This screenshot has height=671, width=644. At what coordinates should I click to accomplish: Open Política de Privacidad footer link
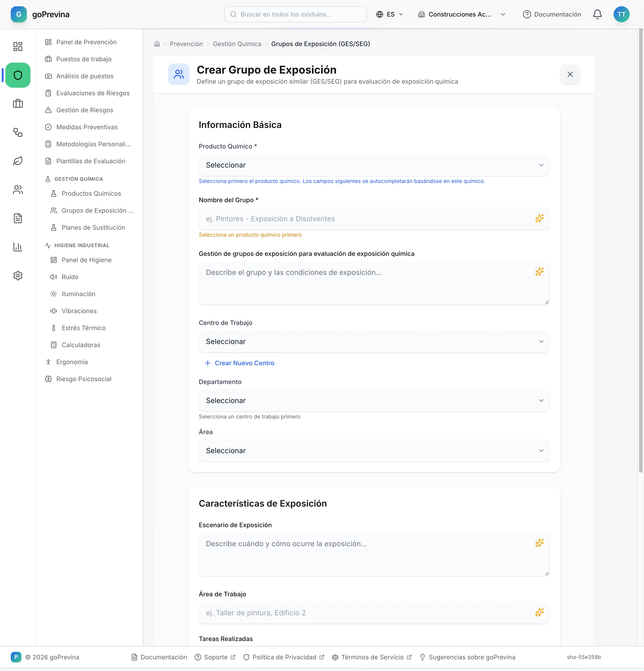pyautogui.click(x=284, y=657)
